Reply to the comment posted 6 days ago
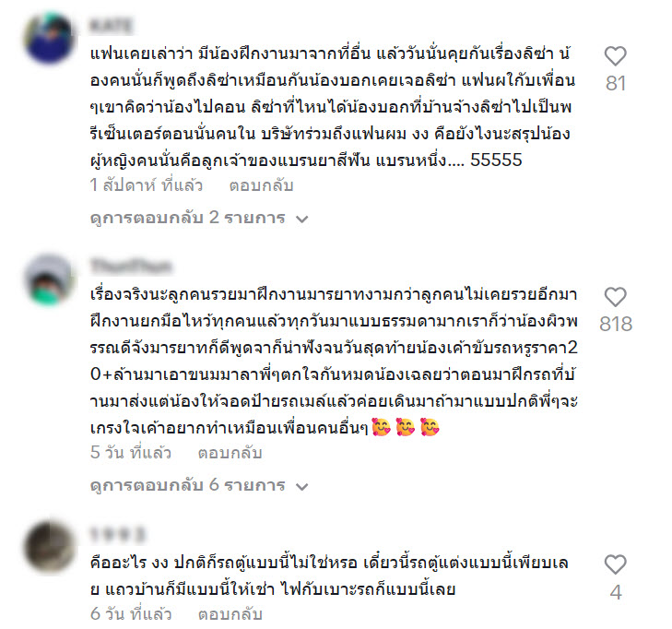Screen dimensions: 672x629 point(230,614)
